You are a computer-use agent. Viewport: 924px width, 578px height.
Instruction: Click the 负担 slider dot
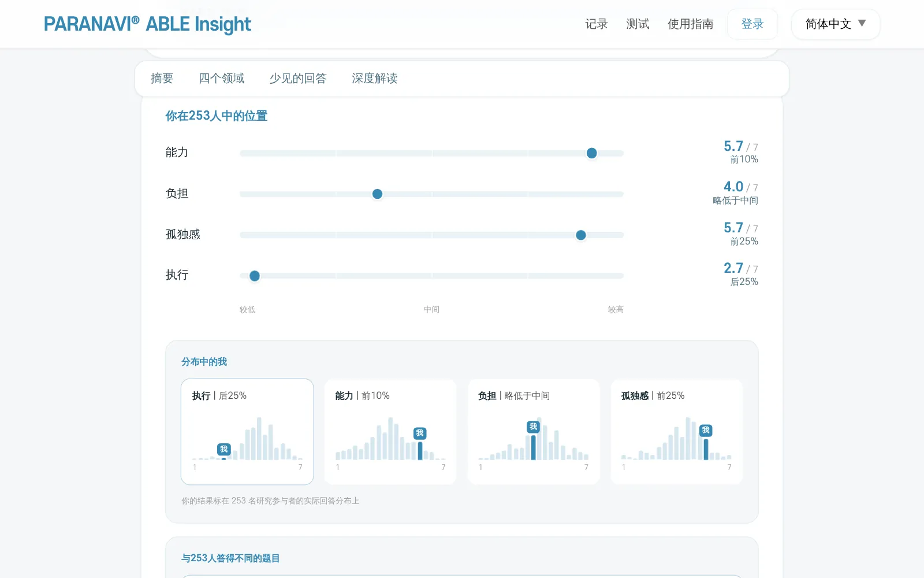tap(377, 194)
